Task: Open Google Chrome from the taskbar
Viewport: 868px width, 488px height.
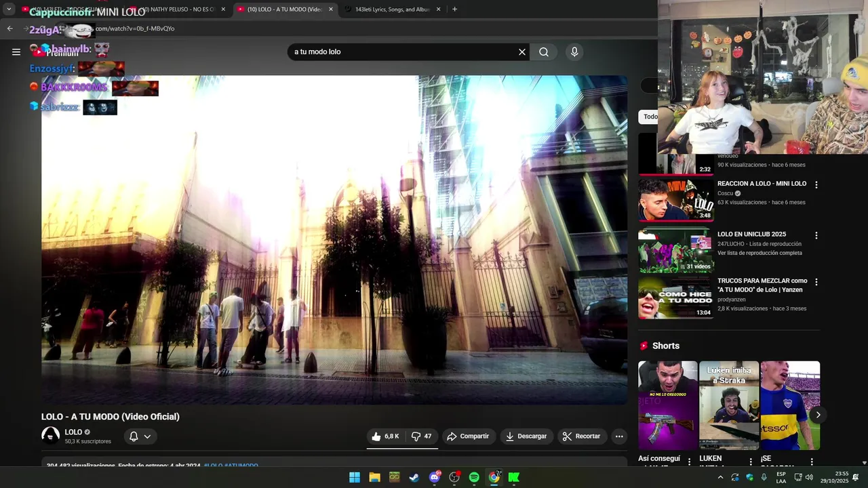Action: point(494,477)
